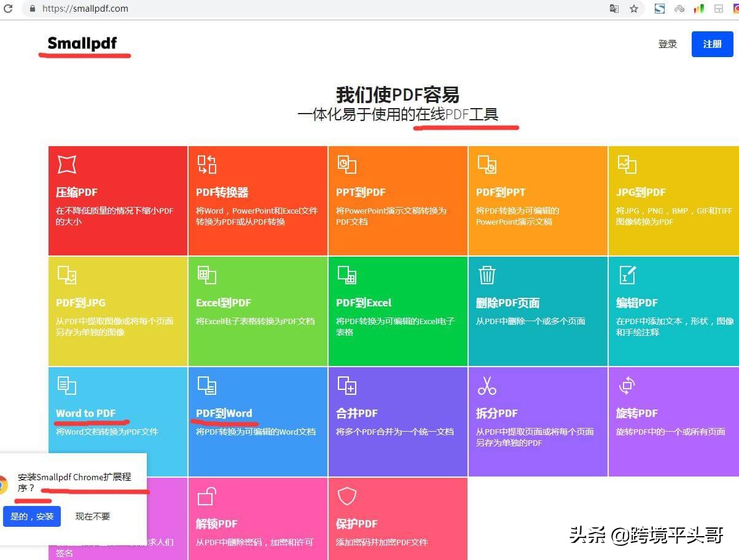Viewport: 739px width, 560px height.
Task: Click description 添加密码并加密PDF文件
Action: [x=382, y=542]
